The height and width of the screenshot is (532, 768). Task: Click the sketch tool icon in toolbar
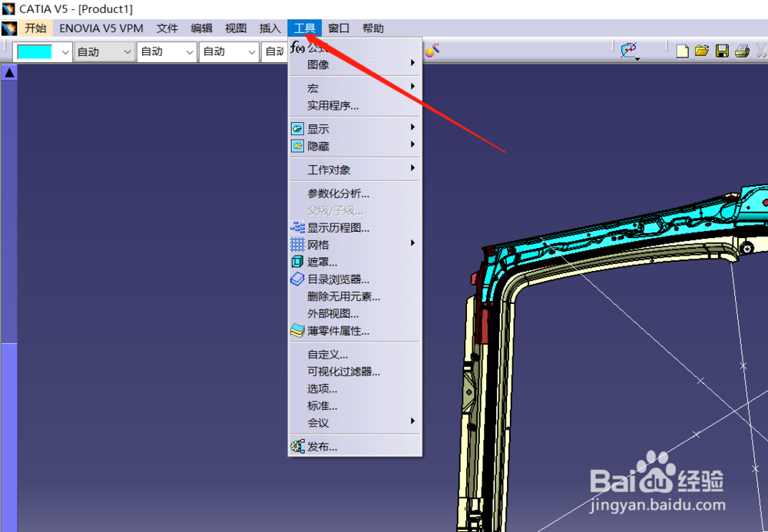pos(628,50)
